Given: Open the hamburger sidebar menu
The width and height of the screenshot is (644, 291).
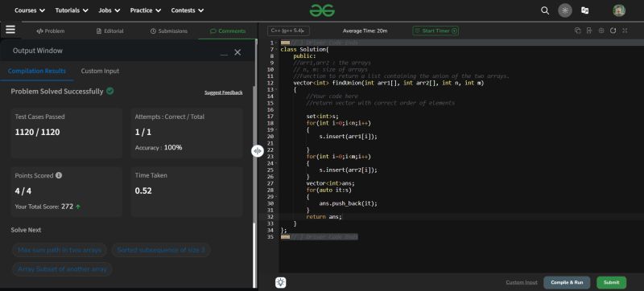Looking at the screenshot, I should (x=10, y=30).
